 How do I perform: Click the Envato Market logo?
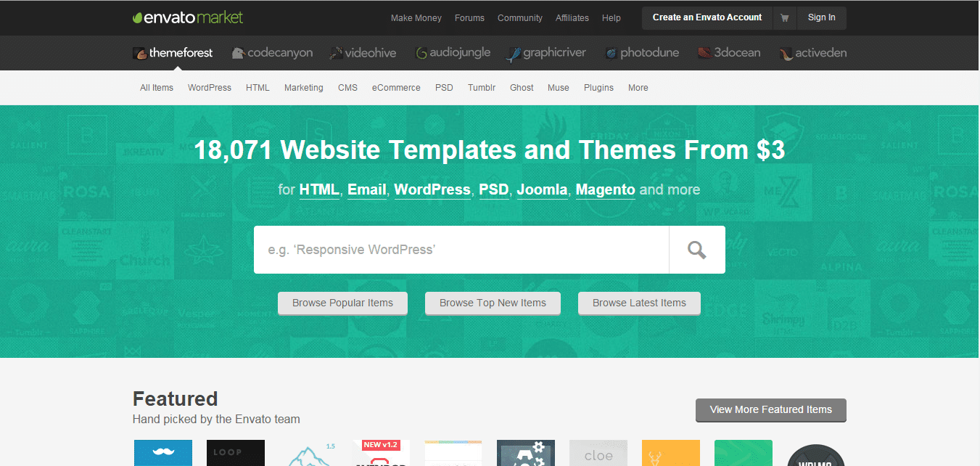[x=188, y=17]
